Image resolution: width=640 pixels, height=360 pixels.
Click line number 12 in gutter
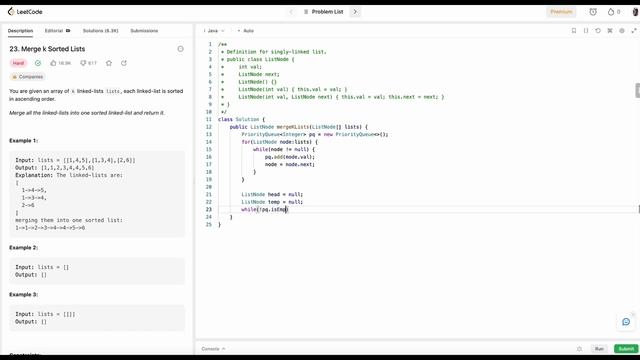[209, 127]
